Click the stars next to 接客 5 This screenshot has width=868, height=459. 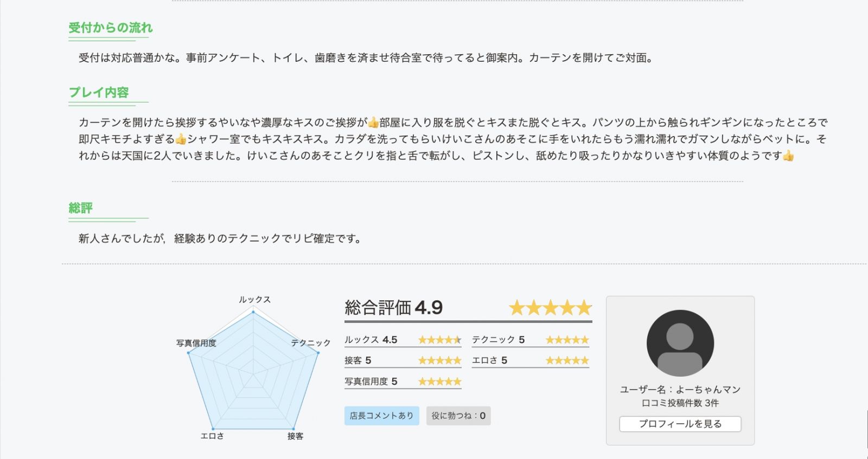[x=439, y=360]
